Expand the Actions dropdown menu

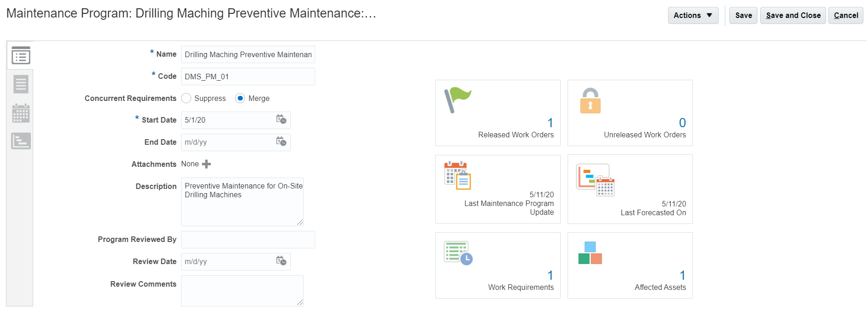pos(693,15)
